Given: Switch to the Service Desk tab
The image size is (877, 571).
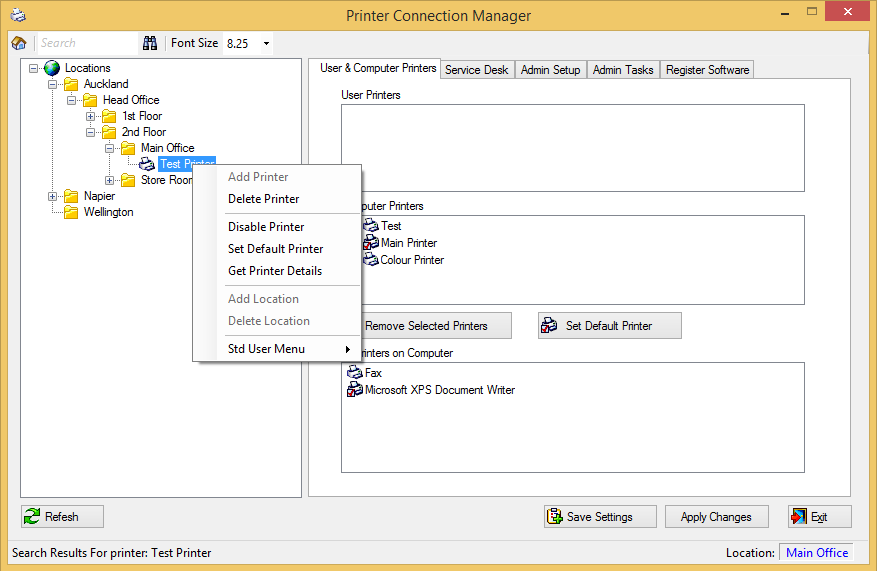Looking at the screenshot, I should 477,70.
